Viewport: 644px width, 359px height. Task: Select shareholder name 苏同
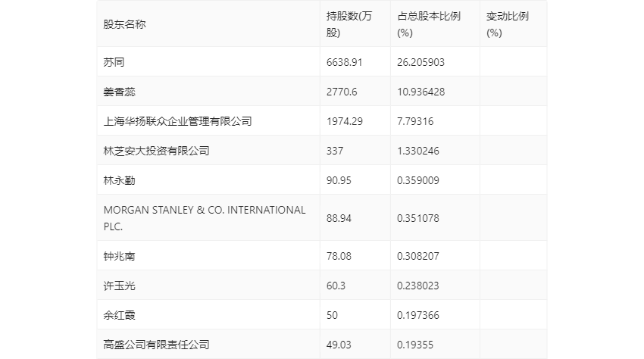[114, 62]
